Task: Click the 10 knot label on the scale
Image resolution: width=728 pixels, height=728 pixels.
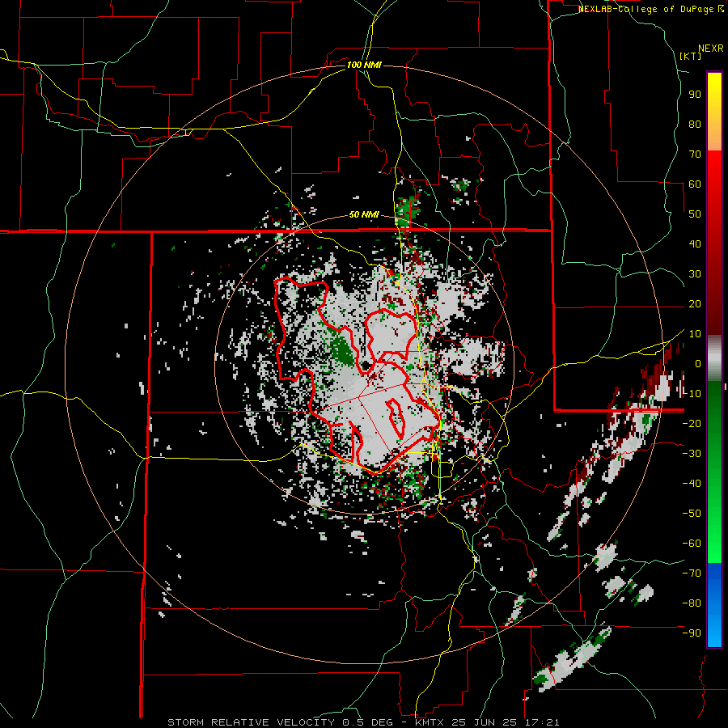Action: pos(695,334)
